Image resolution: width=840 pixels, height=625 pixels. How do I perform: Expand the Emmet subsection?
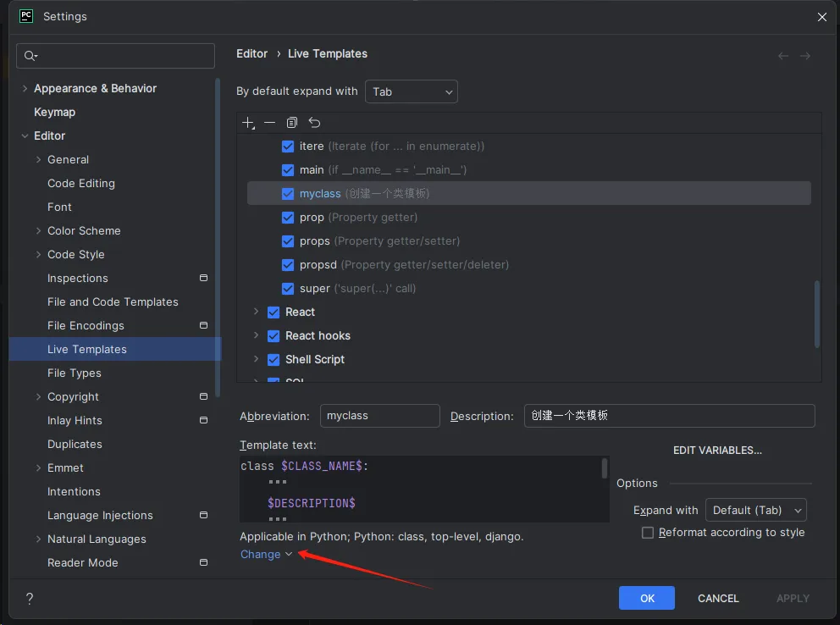click(38, 467)
